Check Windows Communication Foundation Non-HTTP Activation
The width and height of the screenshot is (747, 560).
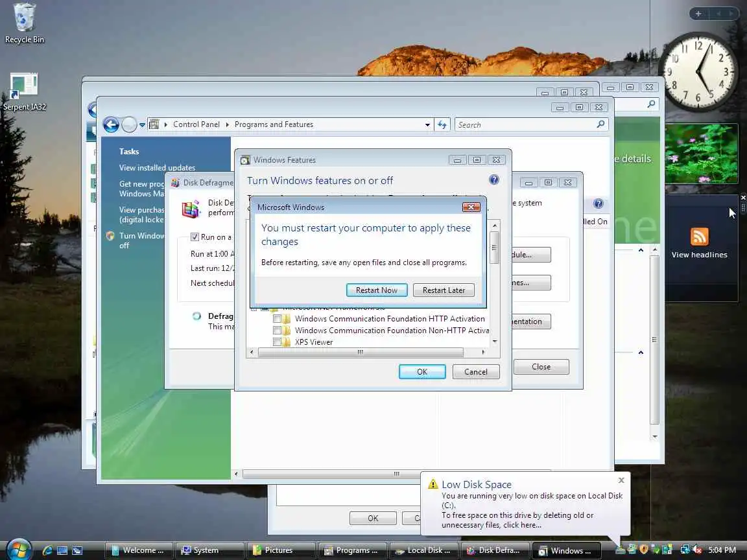point(277,330)
